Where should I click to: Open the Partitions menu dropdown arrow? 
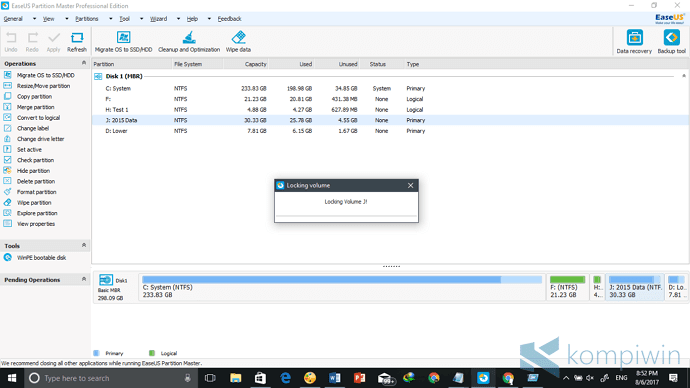pyautogui.click(x=110, y=19)
